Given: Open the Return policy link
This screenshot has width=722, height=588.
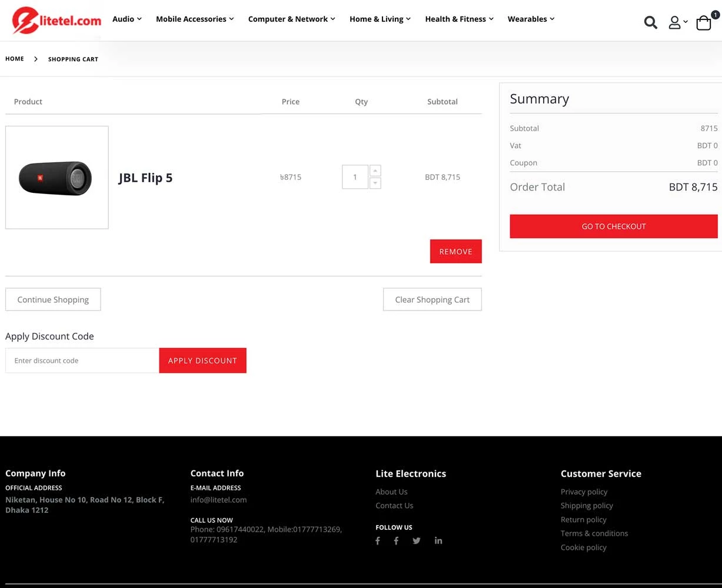Looking at the screenshot, I should click(583, 520).
